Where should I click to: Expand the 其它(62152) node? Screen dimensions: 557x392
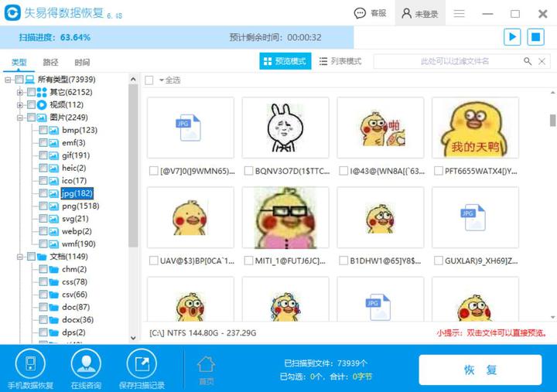pos(20,92)
